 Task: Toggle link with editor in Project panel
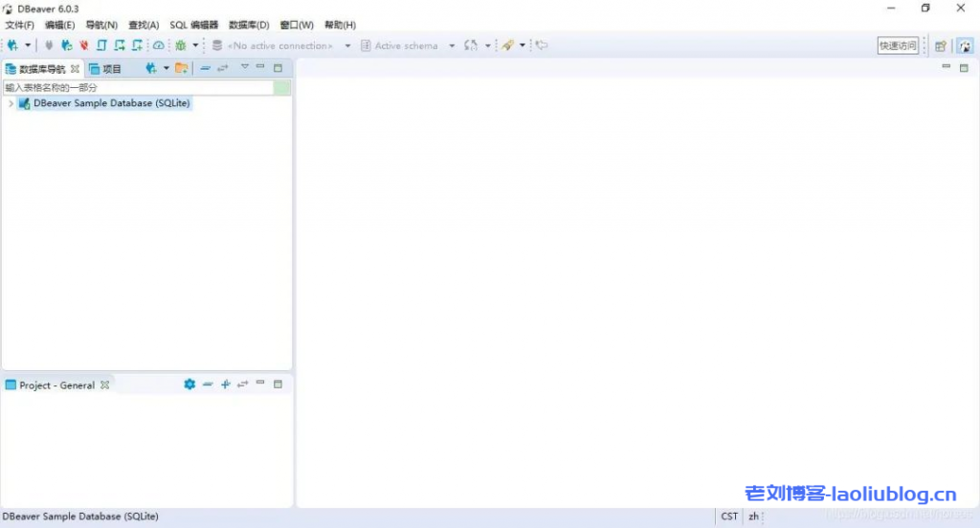(242, 385)
